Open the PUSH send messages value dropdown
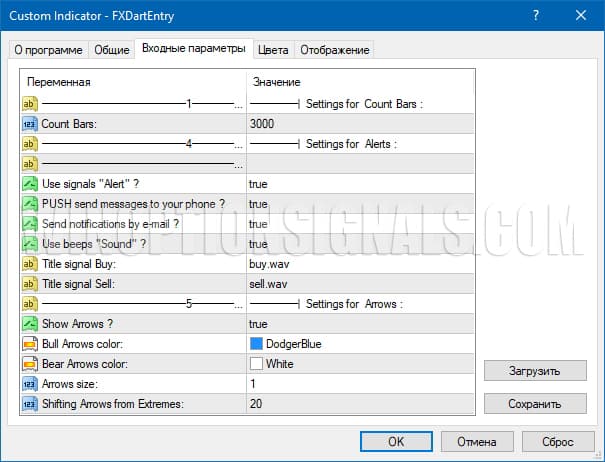Viewport: 605px width, 462px height. [359, 204]
